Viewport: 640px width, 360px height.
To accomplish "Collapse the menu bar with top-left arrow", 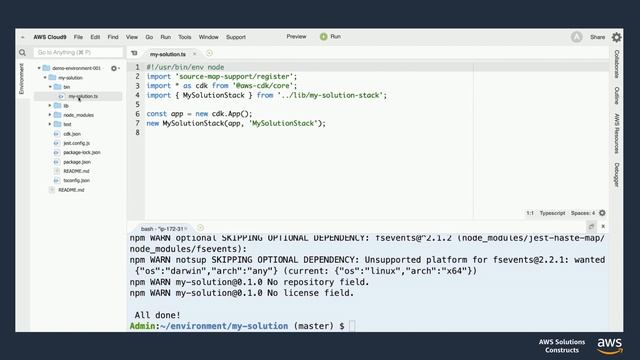I will (22, 37).
